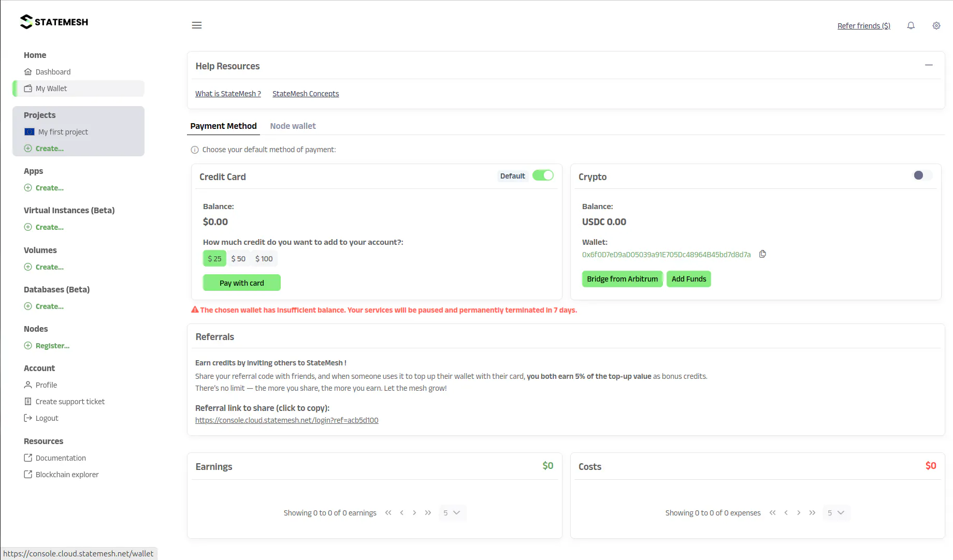This screenshot has height=560, width=953.
Task: Click Bridge from Arbitrum button
Action: [x=622, y=279]
